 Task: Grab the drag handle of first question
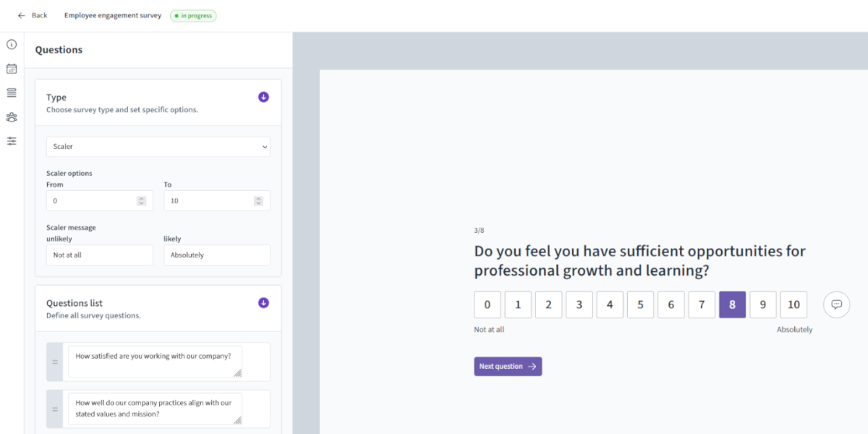[55, 362]
